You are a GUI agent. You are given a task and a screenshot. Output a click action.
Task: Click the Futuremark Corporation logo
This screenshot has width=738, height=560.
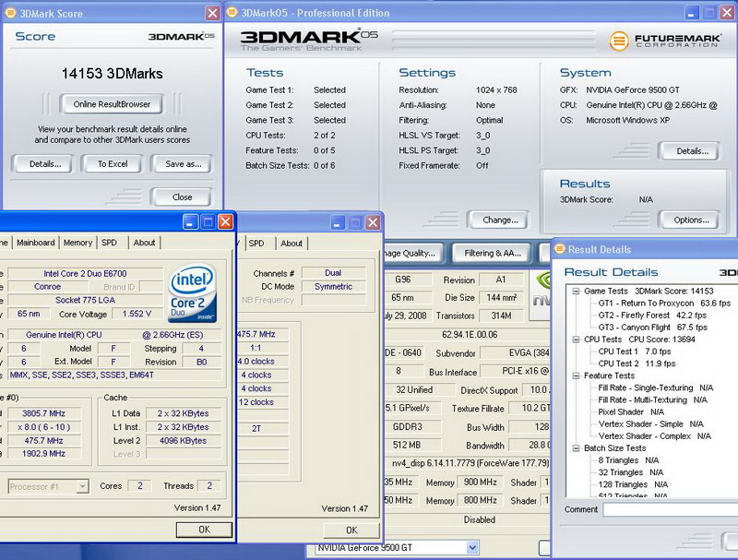click(664, 41)
